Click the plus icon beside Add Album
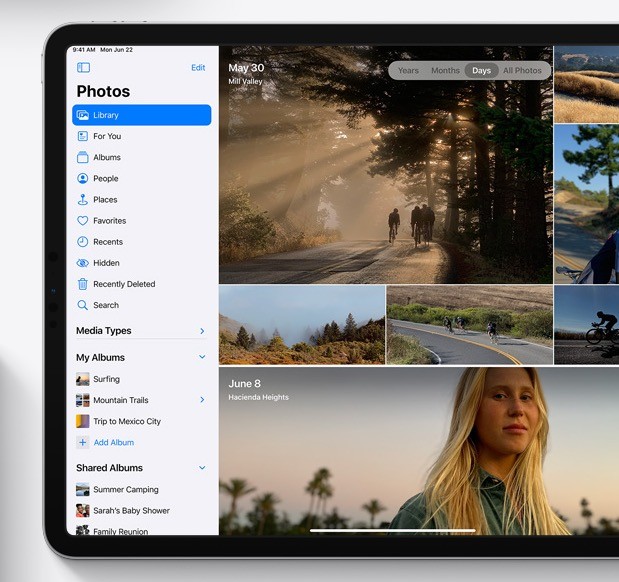This screenshot has width=619, height=582. point(83,442)
